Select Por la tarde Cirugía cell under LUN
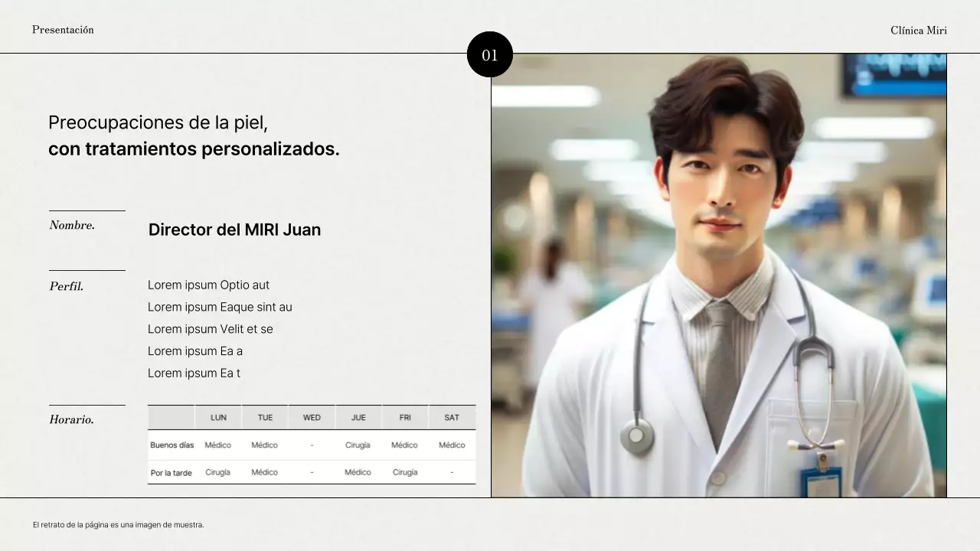980x551 pixels. (217, 473)
